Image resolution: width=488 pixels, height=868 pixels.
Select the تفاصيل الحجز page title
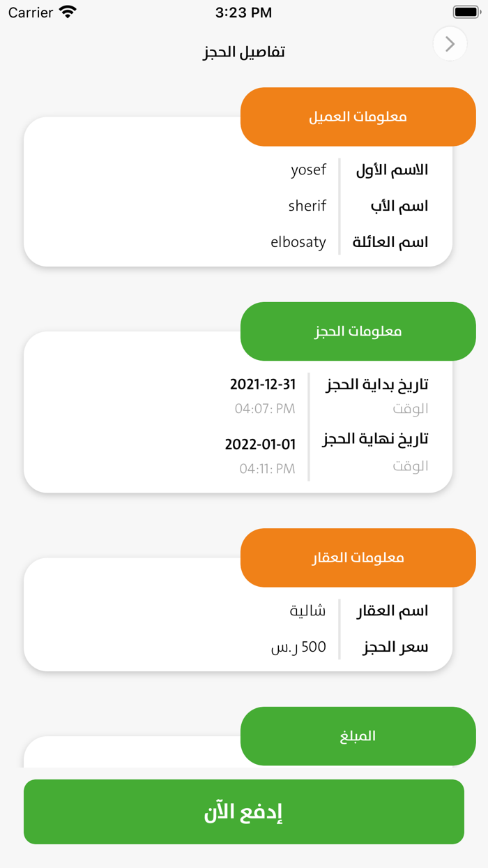[244, 52]
